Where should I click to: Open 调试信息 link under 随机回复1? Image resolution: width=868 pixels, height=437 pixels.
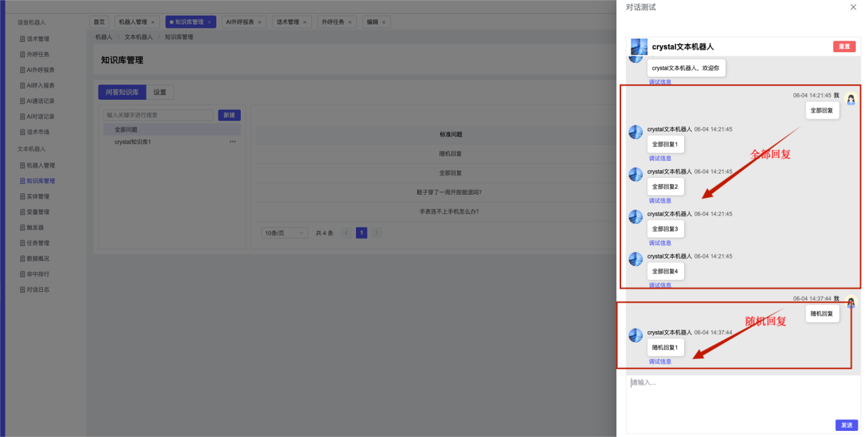click(x=660, y=362)
